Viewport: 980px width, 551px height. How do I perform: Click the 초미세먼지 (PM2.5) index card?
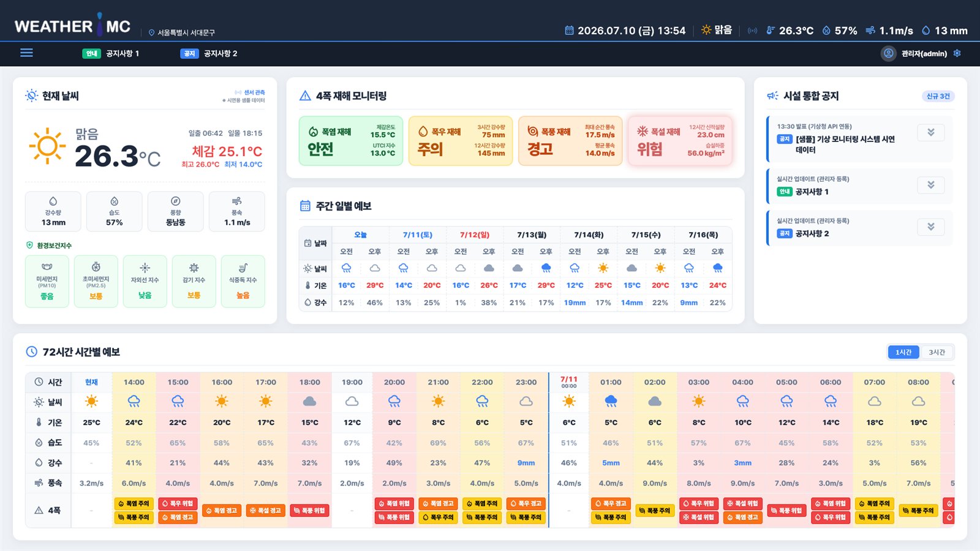pos(96,281)
